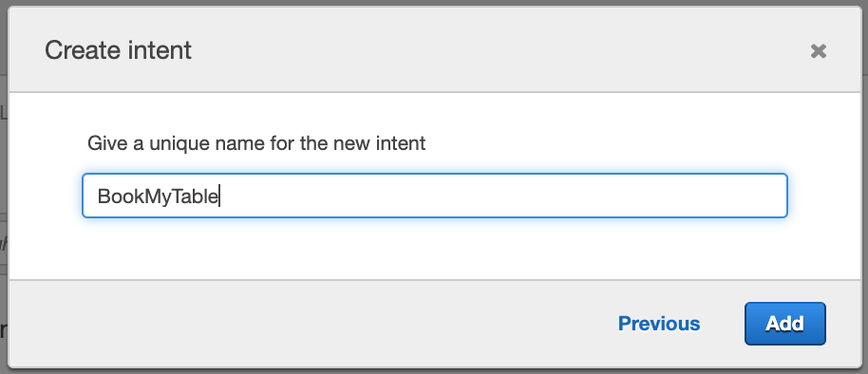Click the white dialog body below the field
Image resolution: width=868 pixels, height=374 pixels.
pyautogui.click(x=435, y=249)
